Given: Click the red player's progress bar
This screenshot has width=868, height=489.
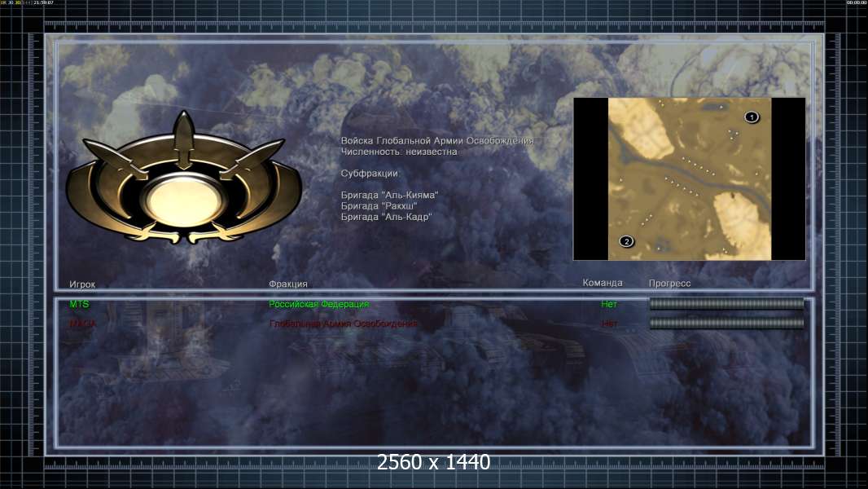Looking at the screenshot, I should [726, 323].
